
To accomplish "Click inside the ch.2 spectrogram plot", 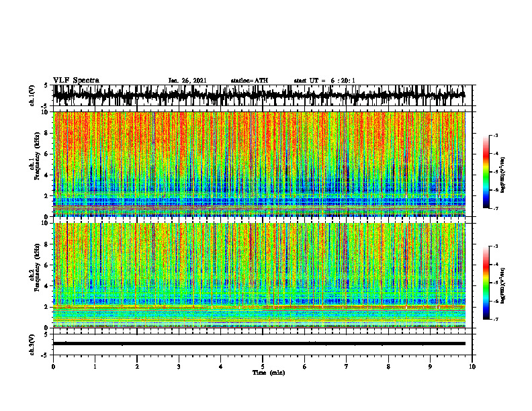I will [259, 275].
